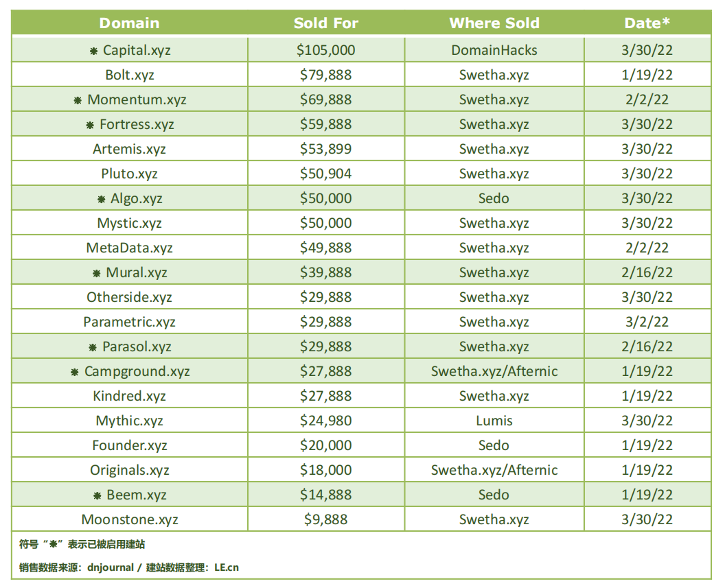Click the DomainHacks seller cell

point(494,50)
